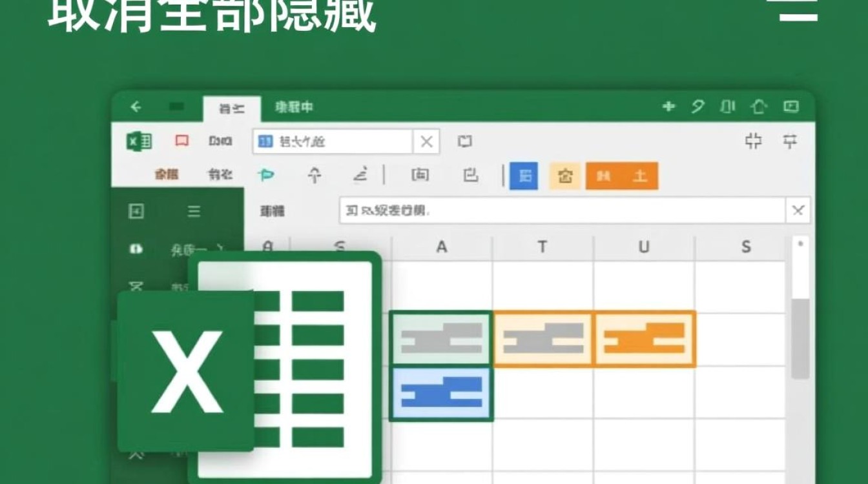Viewport: 868px width, 484px height.
Task: Select column header A above the green cell
Action: pos(442,247)
